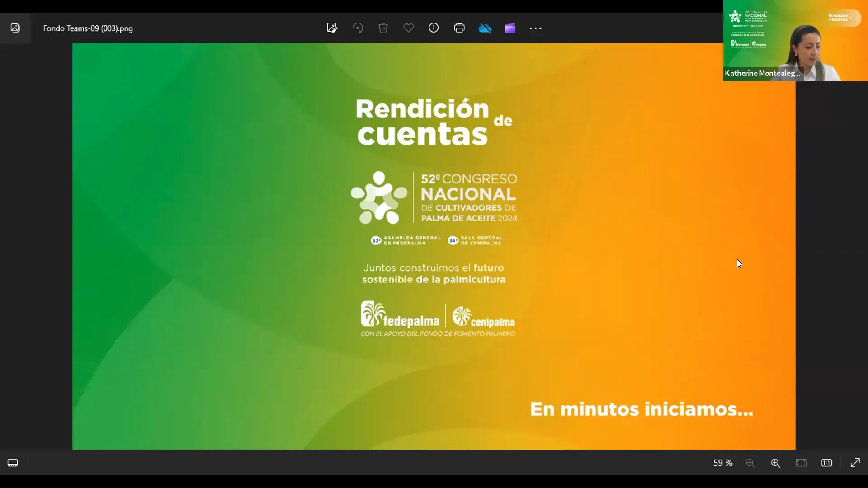Viewport: 868px width, 488px height.
Task: Click the Edit image icon
Action: pyautogui.click(x=332, y=28)
